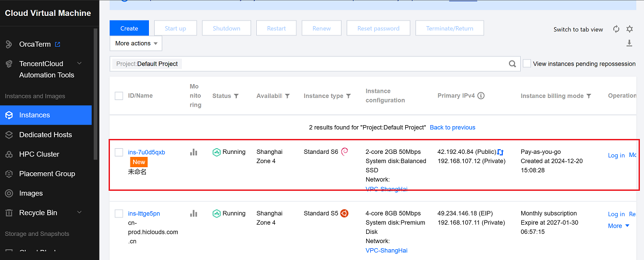Click the search magnifier icon
This screenshot has height=260, width=644.
point(513,64)
